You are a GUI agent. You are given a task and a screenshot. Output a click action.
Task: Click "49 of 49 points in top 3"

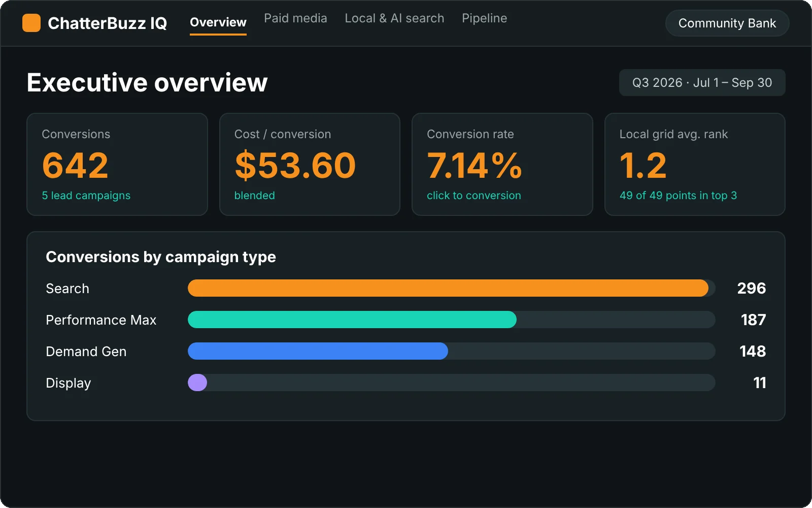pos(678,196)
